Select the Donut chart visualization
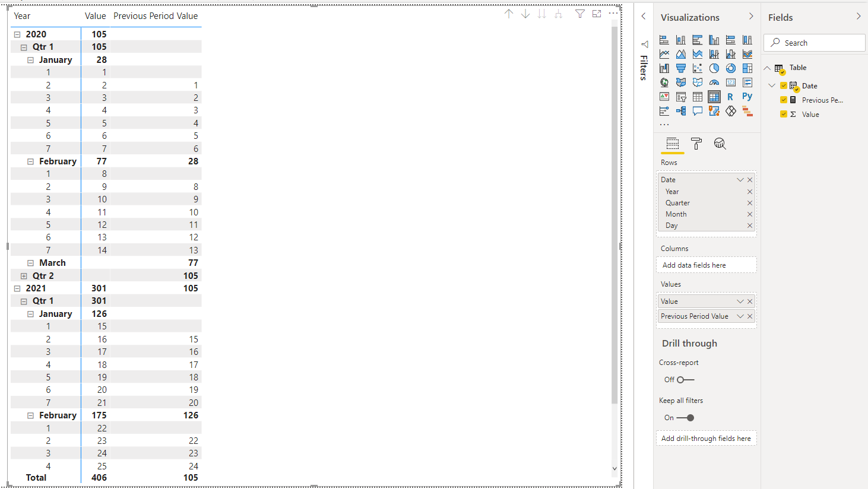The height and width of the screenshot is (489, 868). (731, 68)
